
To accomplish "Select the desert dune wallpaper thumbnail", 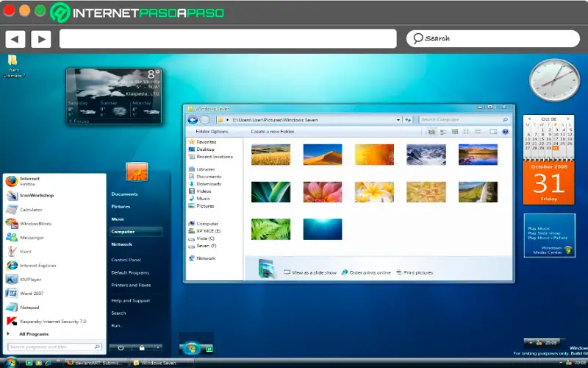I will [323, 155].
